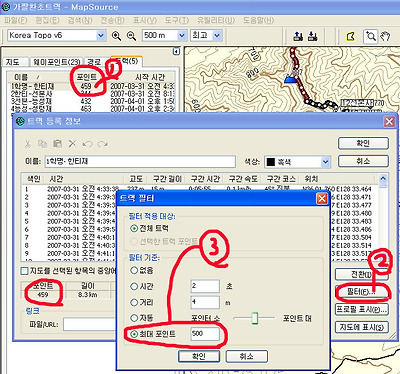This screenshot has width=400, height=374.
Task: Click the 고도 column header in point table
Action: point(136,179)
